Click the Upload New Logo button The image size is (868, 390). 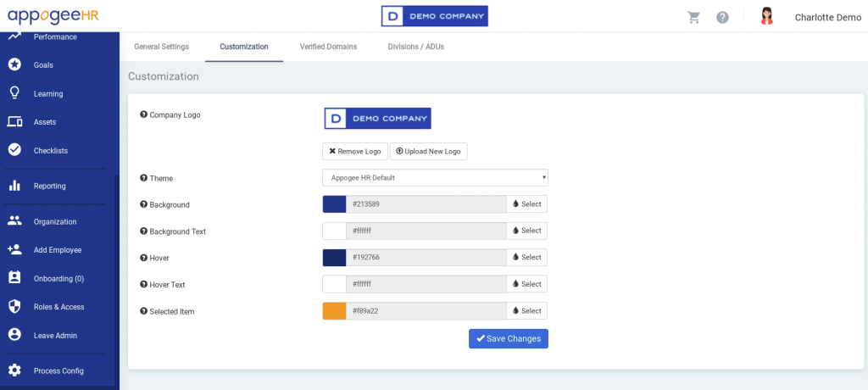(x=428, y=151)
